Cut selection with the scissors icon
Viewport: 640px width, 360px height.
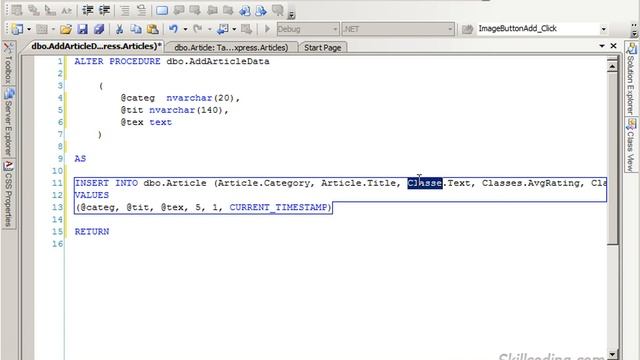(x=119, y=29)
